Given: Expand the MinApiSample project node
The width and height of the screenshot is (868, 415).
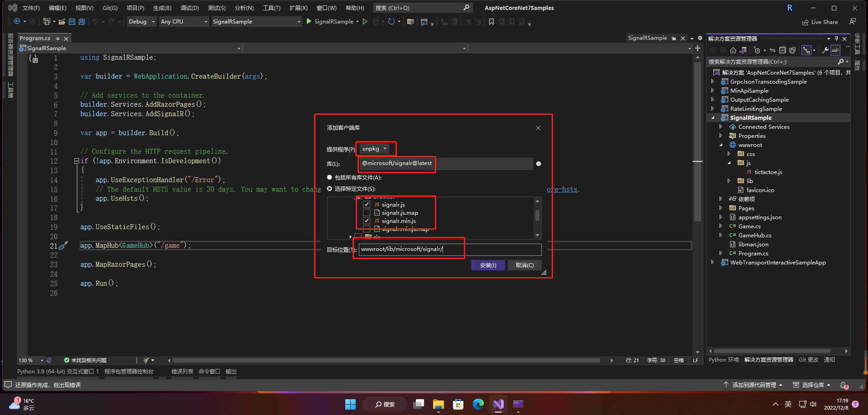Looking at the screenshot, I should (713, 91).
